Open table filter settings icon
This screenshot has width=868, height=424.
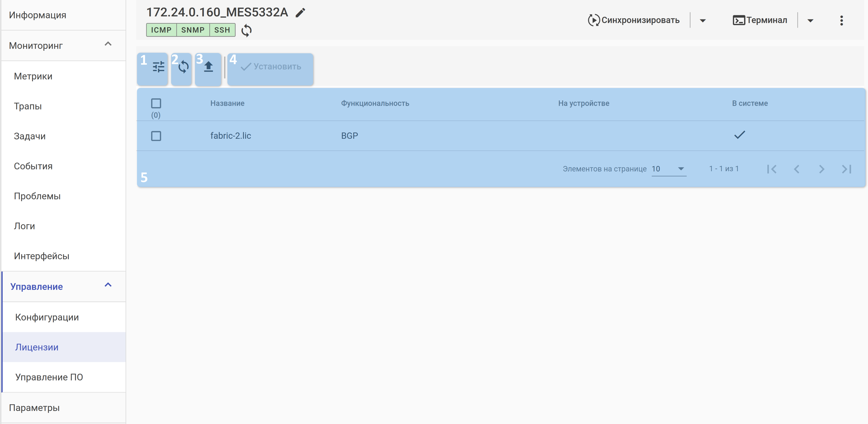pyautogui.click(x=158, y=67)
